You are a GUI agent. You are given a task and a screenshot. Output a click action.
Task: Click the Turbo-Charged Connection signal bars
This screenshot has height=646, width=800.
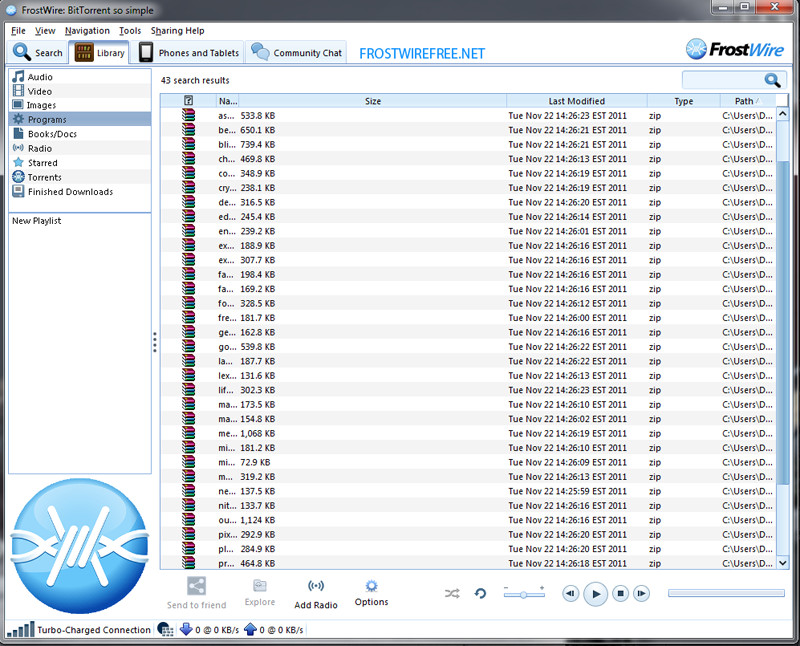click(x=21, y=630)
